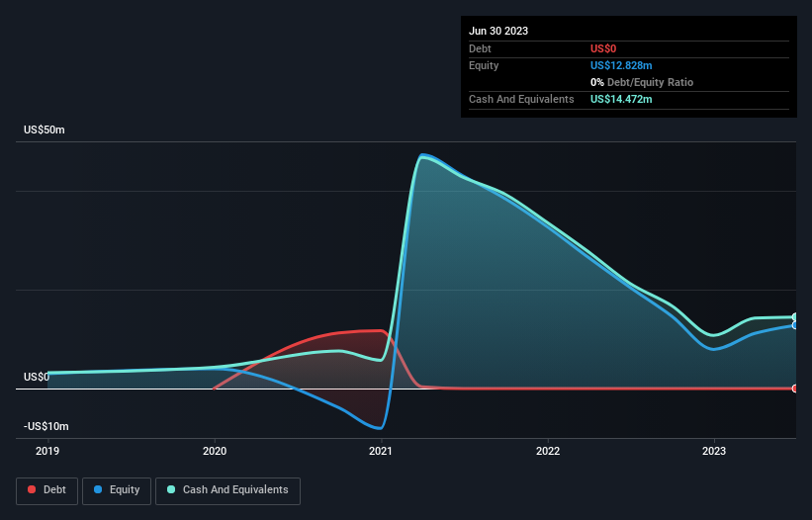Click the red Debt legend dot
This screenshot has height=520, width=812.
(32, 489)
